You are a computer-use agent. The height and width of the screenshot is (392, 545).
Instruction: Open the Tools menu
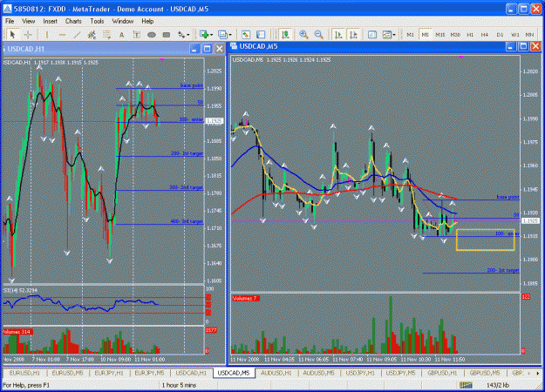tap(97, 21)
